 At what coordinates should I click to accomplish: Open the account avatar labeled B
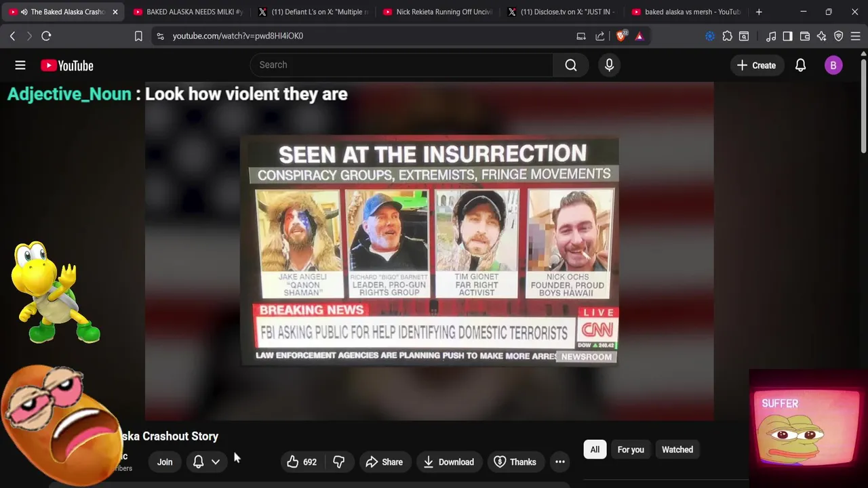[x=833, y=65]
